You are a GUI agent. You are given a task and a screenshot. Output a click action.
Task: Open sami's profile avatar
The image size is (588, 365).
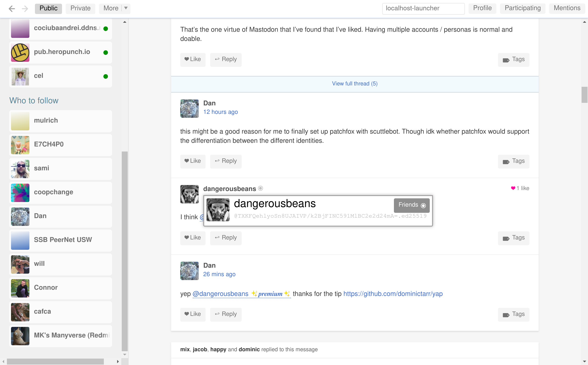20,169
